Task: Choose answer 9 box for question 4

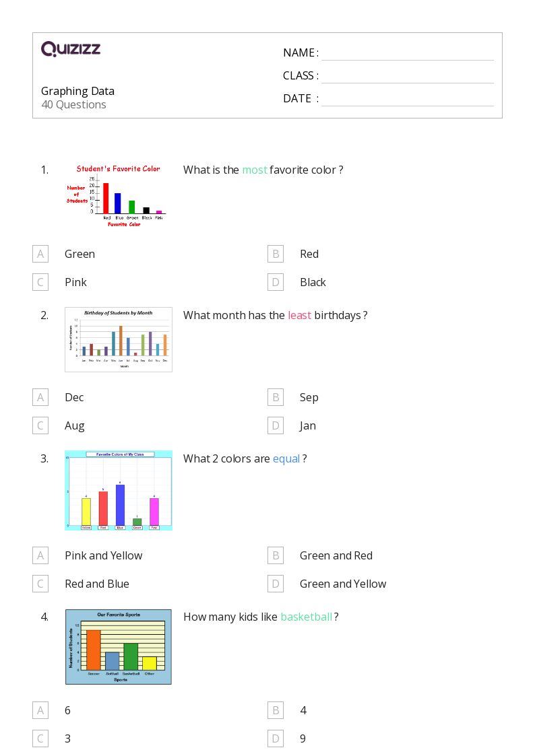Action: (x=276, y=738)
